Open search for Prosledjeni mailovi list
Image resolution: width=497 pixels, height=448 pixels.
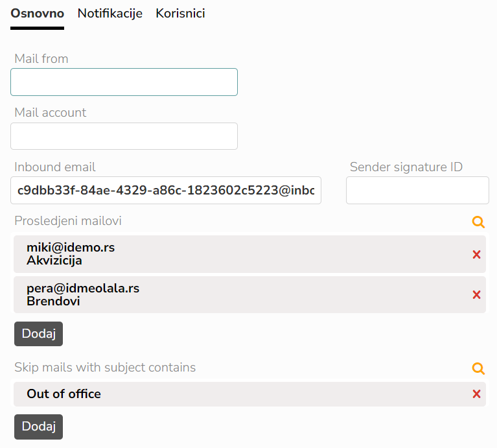(478, 222)
